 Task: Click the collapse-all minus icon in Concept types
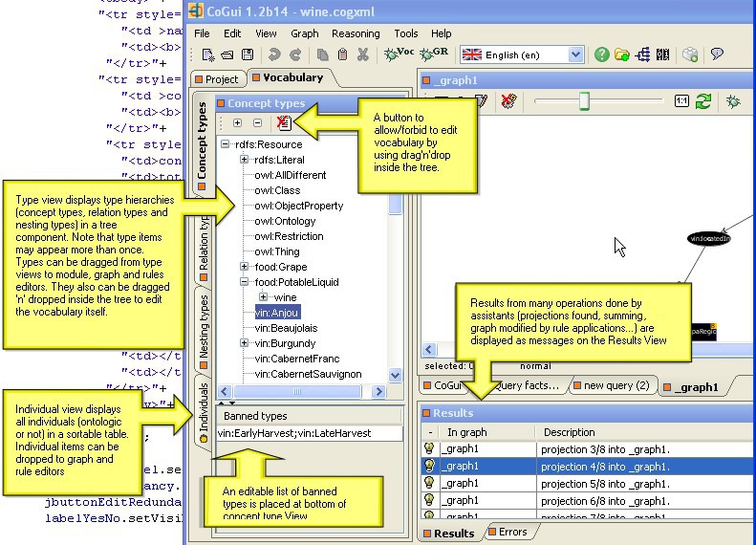[x=257, y=123]
